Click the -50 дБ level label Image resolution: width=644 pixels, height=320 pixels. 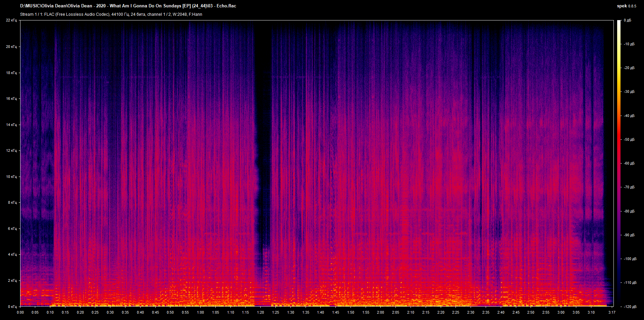(629, 140)
